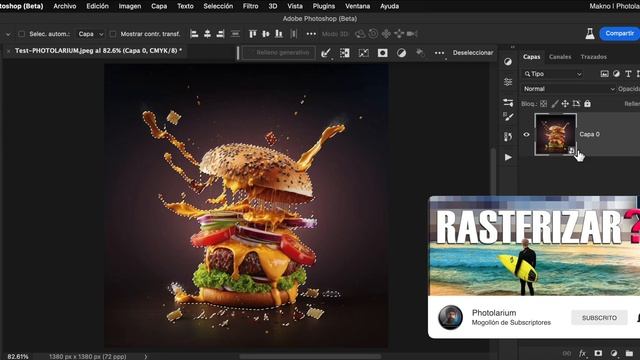Close the Test-PHOTOLARIUM.jpeg document tab
Image resolution: width=640 pixels, height=360 pixels.
click(8, 51)
